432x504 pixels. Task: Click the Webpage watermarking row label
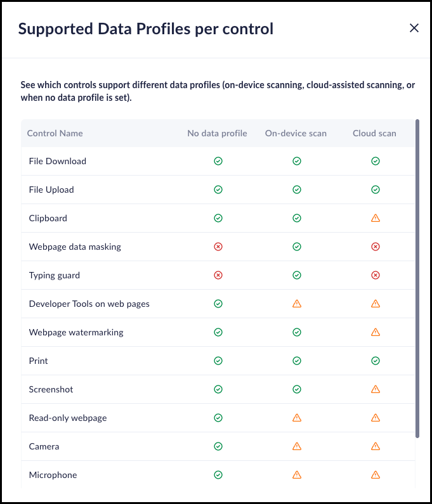[76, 332]
